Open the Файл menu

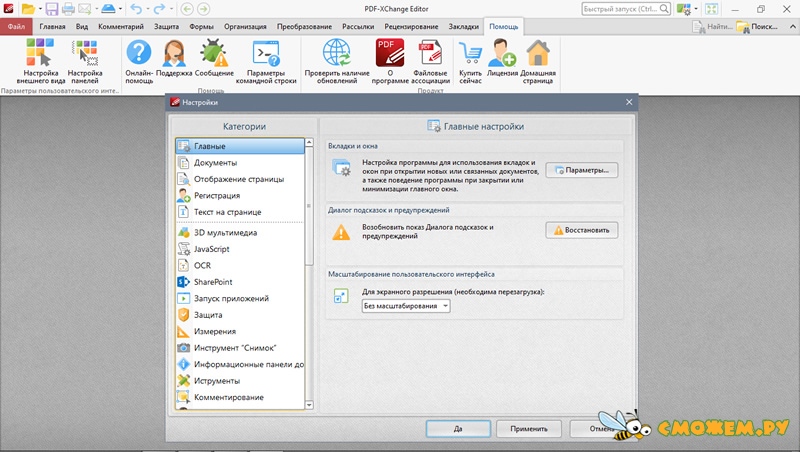16,27
